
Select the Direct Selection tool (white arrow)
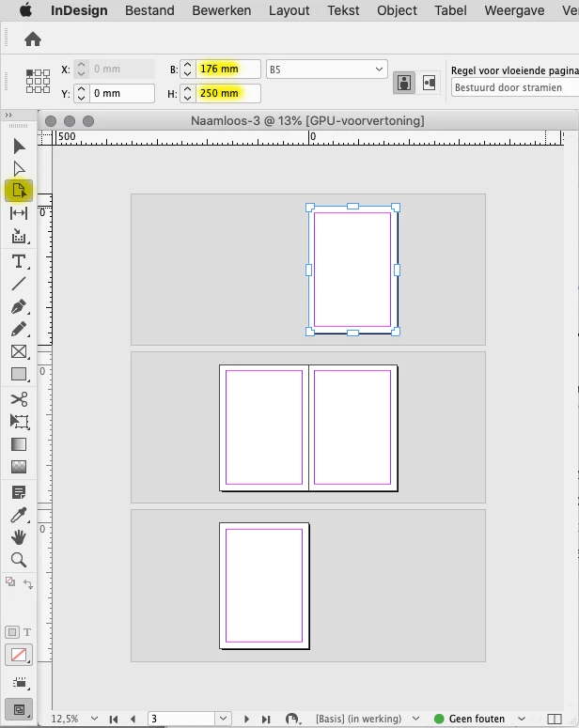[19, 168]
